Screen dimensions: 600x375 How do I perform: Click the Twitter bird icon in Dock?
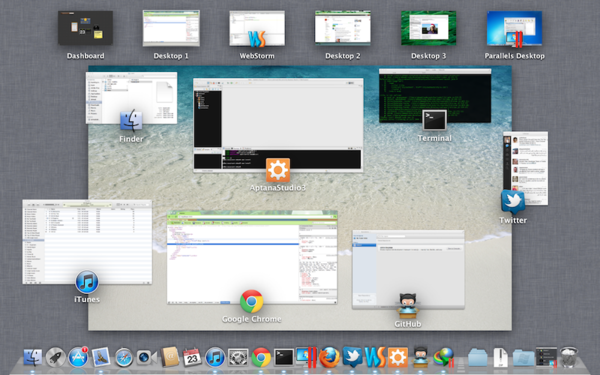[x=352, y=357]
